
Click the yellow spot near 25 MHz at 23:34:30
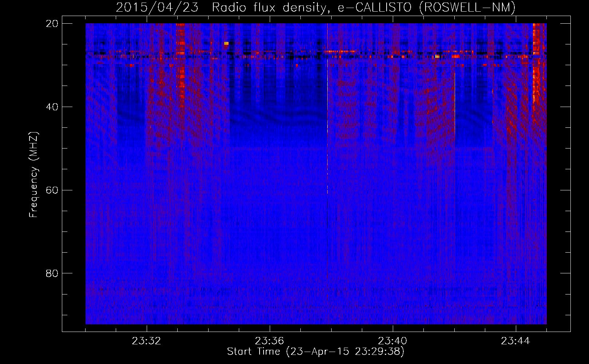[x=226, y=43]
